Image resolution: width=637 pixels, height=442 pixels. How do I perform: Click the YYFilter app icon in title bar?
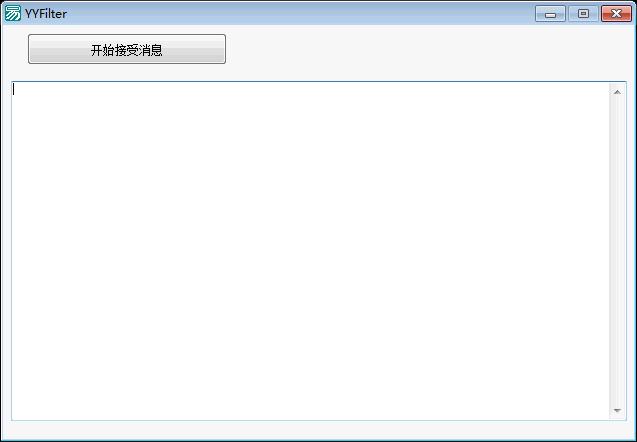pos(13,13)
